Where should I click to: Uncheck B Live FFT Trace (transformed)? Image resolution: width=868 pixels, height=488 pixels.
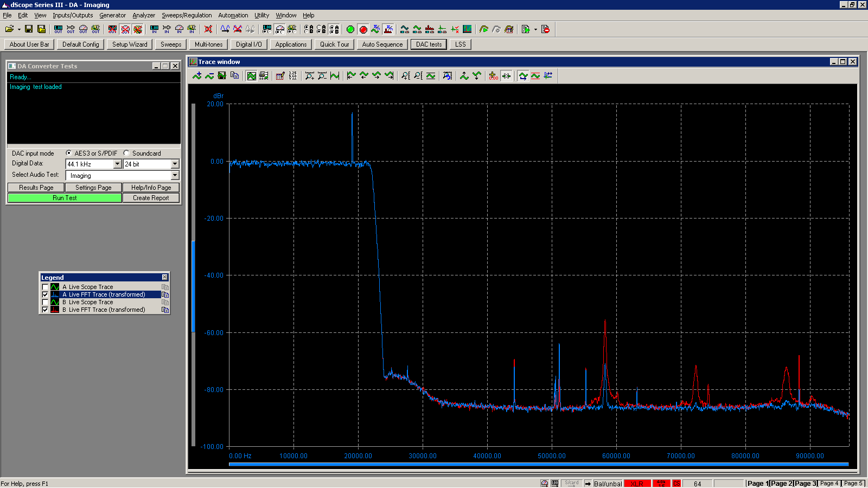tap(45, 310)
